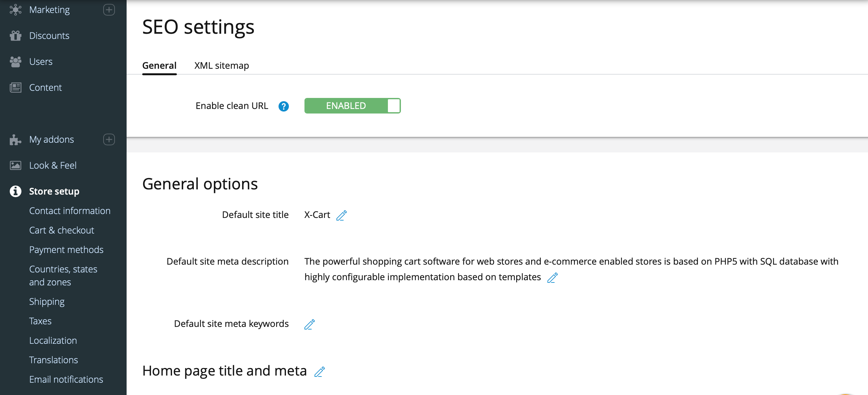Open the Store setup section

pyautogui.click(x=54, y=191)
